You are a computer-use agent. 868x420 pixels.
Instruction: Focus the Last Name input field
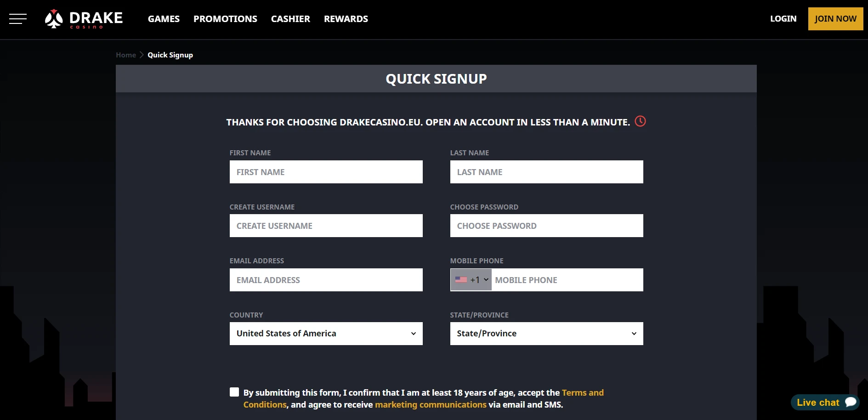click(x=546, y=172)
